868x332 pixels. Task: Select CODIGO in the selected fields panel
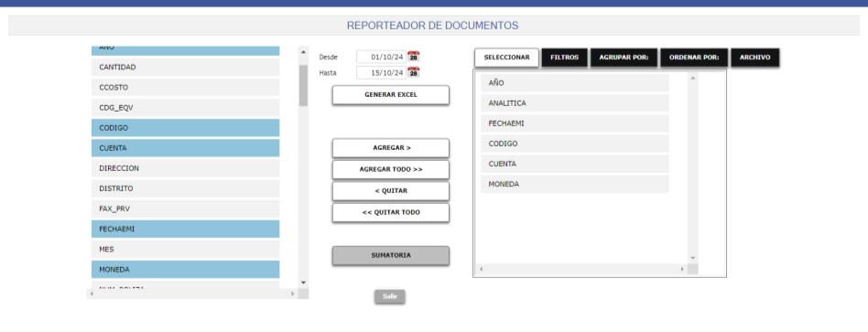tap(575, 144)
